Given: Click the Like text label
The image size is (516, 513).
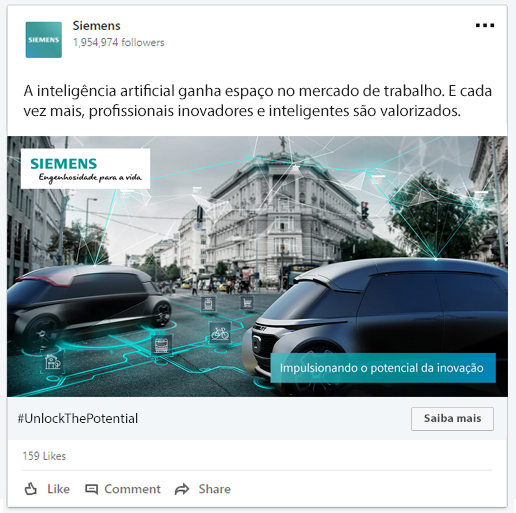Looking at the screenshot, I should (58, 489).
